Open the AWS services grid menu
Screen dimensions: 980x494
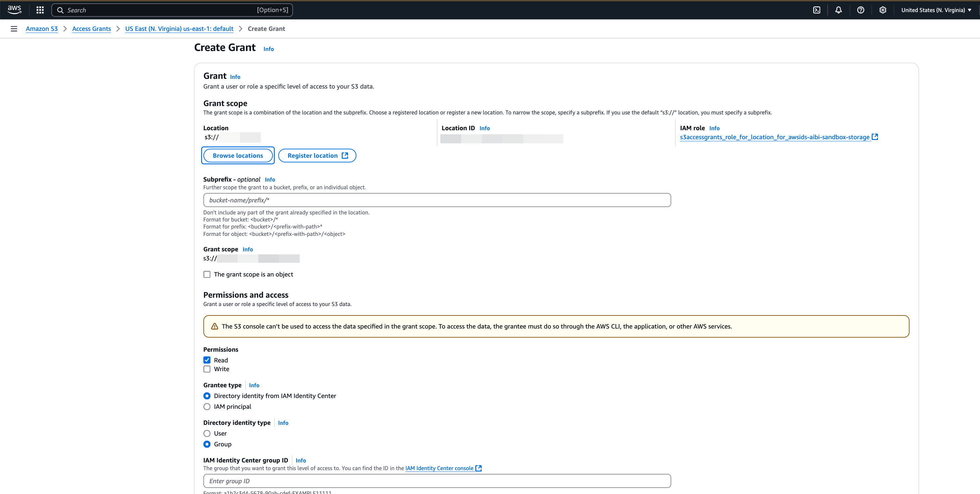(x=40, y=10)
